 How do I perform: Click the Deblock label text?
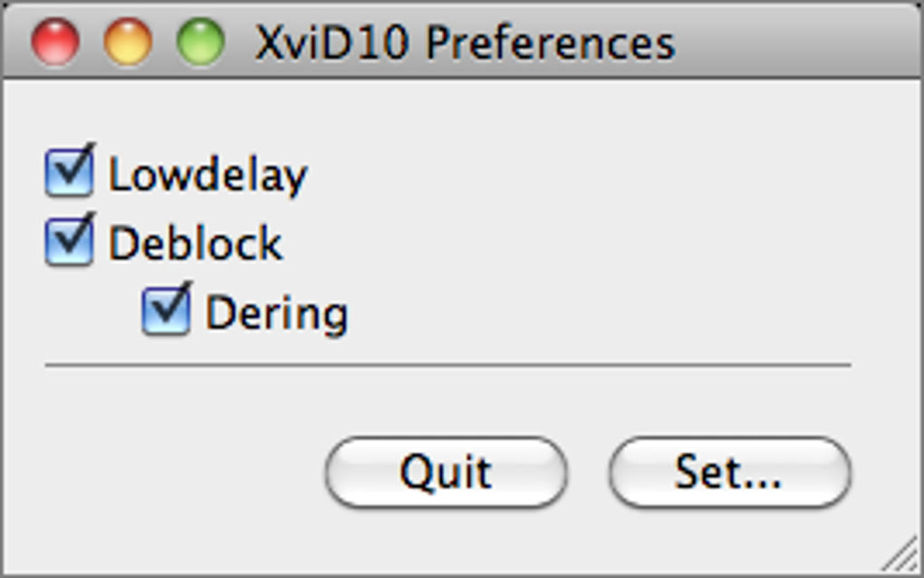coord(196,244)
